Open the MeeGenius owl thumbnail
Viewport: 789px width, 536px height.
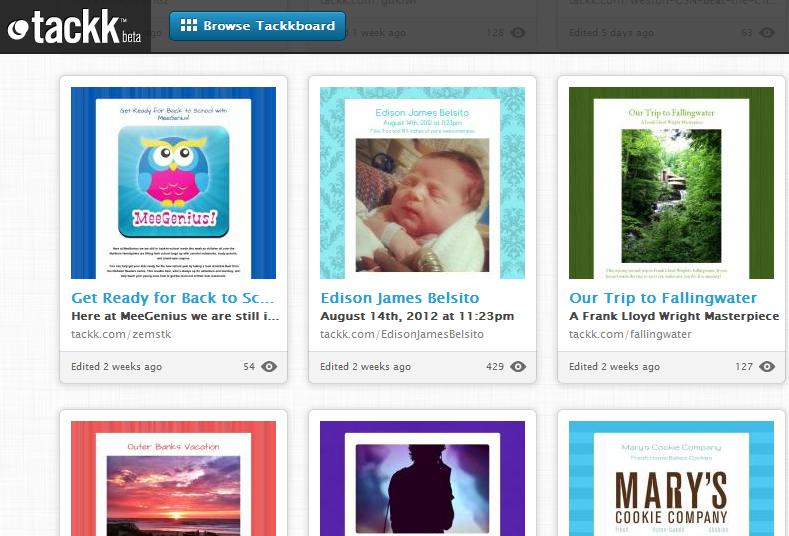click(173, 183)
